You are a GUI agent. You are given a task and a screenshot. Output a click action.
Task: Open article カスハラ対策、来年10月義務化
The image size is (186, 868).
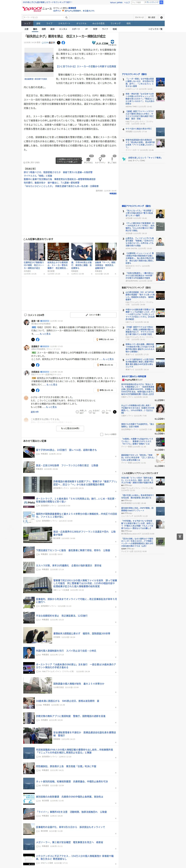pos(69,565)
